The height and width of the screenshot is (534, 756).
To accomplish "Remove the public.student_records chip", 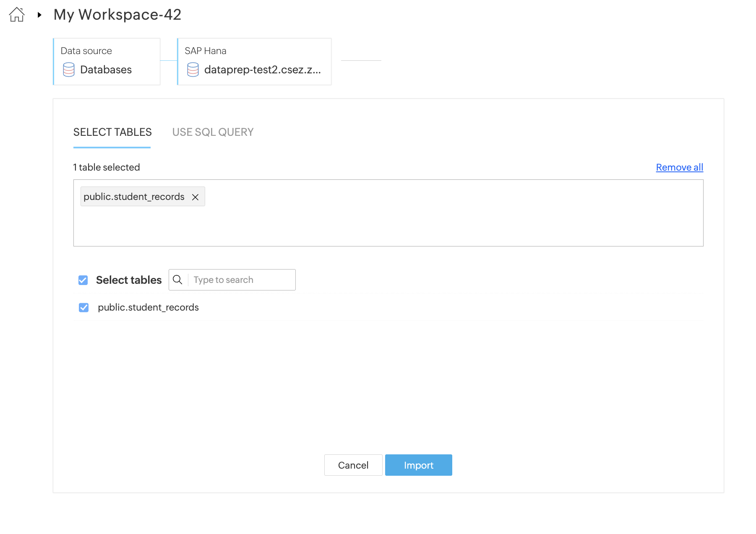I will [x=195, y=197].
